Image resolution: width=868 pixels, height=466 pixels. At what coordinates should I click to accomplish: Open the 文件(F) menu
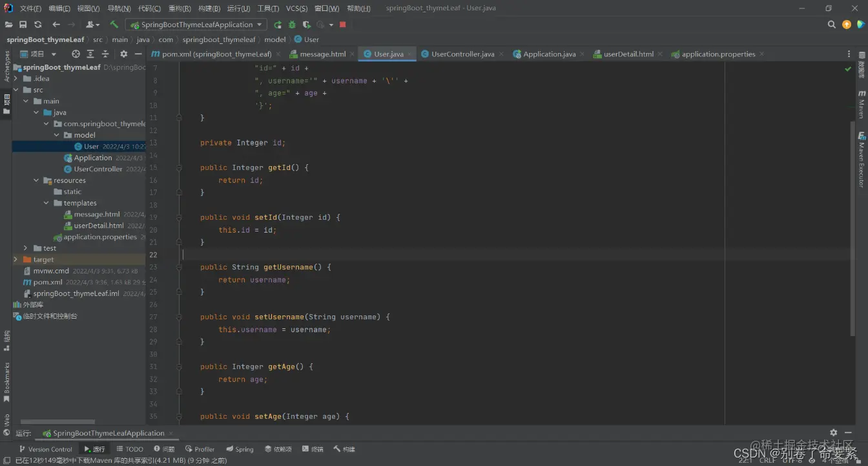pos(30,8)
